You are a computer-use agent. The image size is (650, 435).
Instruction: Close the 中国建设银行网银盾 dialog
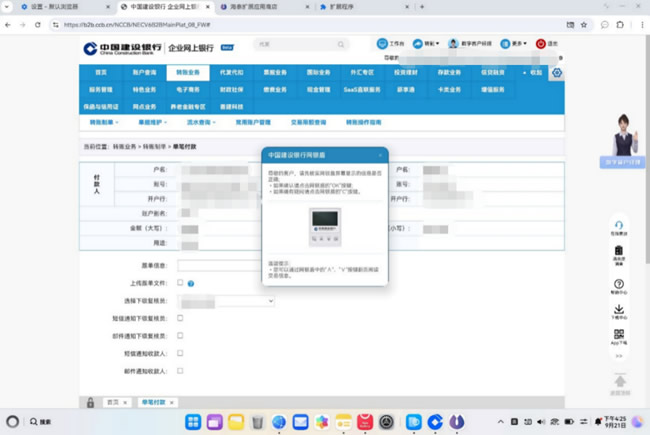tap(380, 156)
